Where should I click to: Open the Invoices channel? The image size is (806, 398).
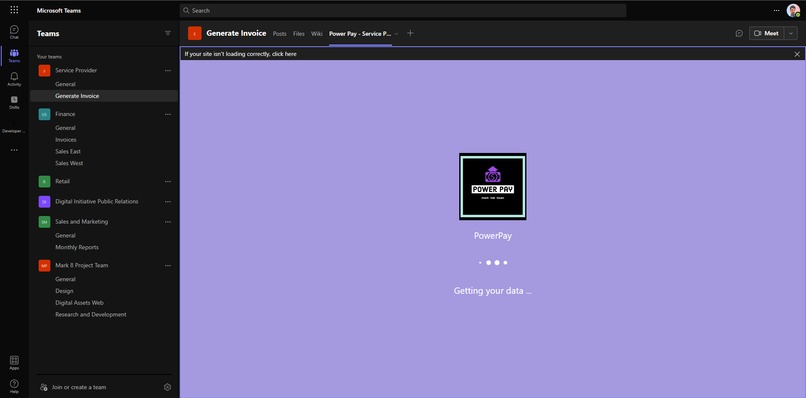[x=66, y=139]
